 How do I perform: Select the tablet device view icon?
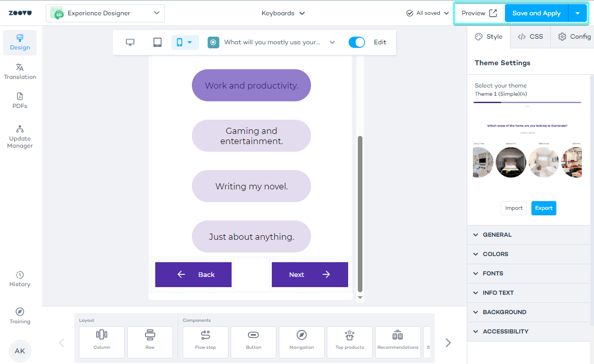pyautogui.click(x=157, y=42)
